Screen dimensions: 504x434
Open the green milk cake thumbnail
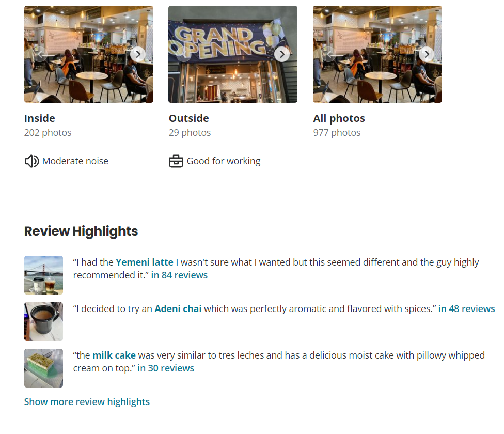click(x=44, y=368)
